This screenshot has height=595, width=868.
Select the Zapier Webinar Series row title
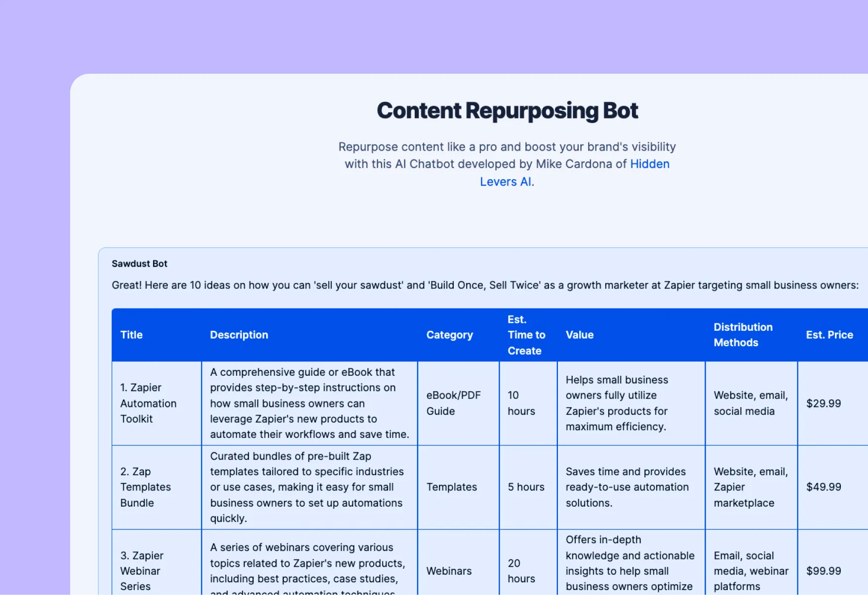point(142,571)
